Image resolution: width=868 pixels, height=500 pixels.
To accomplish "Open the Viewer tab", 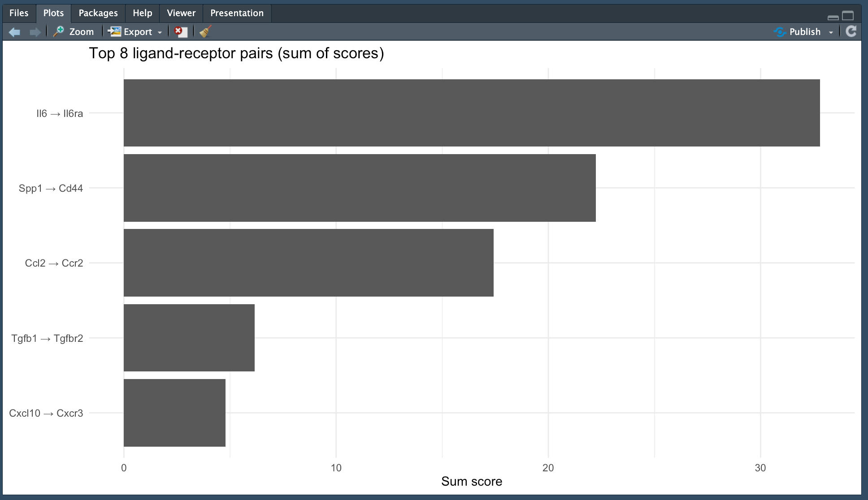I will [x=181, y=13].
